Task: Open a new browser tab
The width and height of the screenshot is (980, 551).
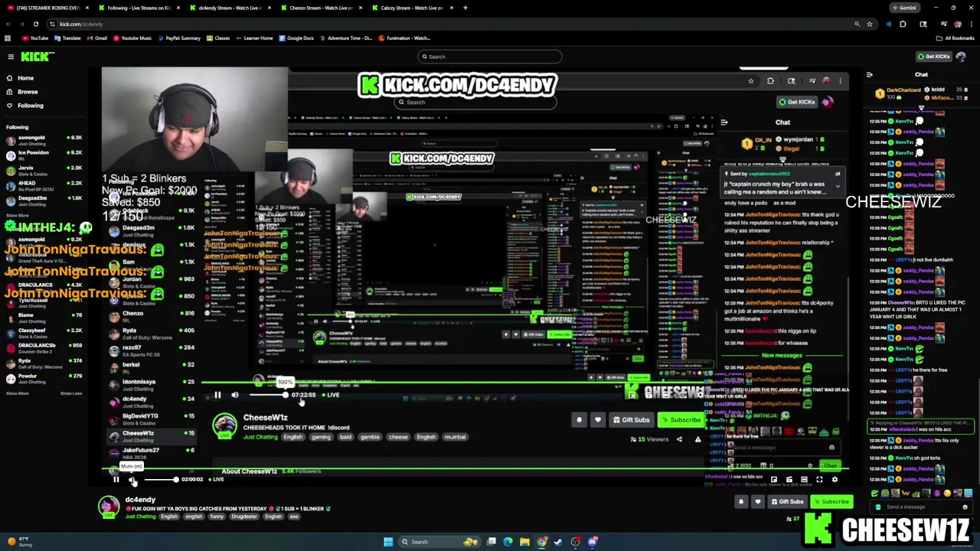Action: tap(465, 8)
